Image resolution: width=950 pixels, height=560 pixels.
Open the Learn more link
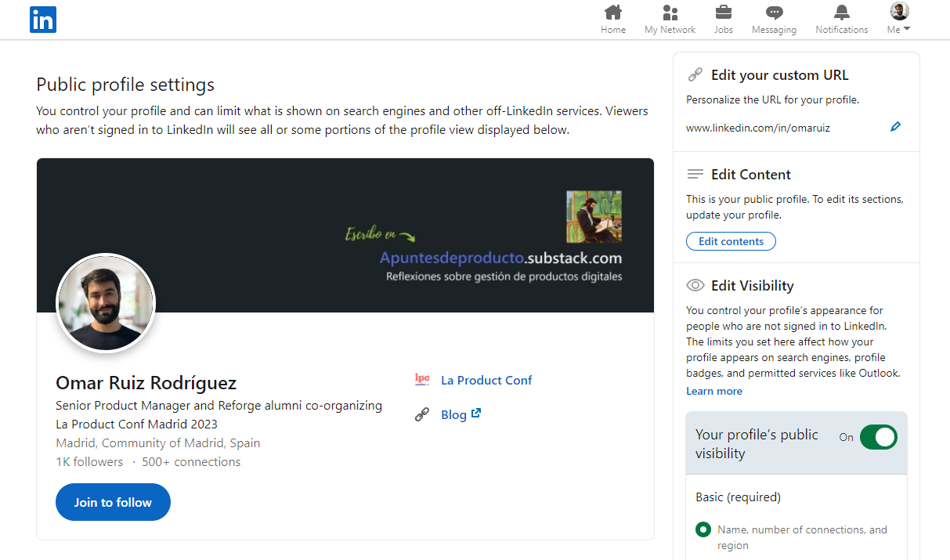(714, 391)
